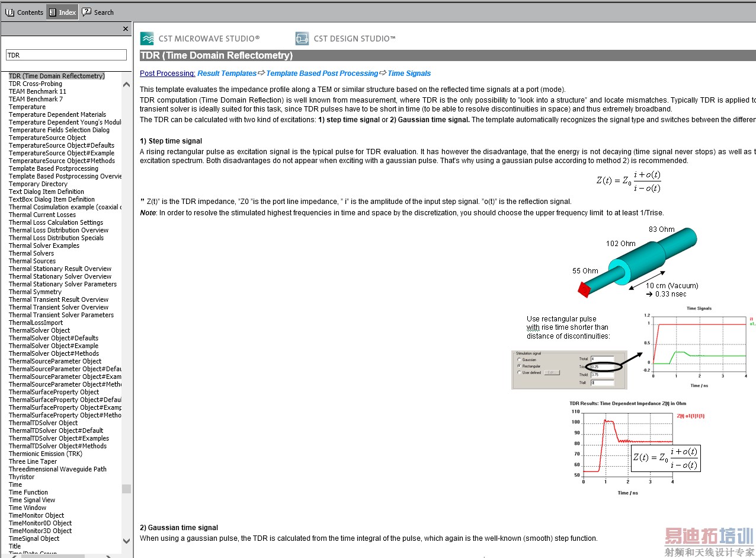Click the CST Microwave Studio logo icon

(147, 39)
